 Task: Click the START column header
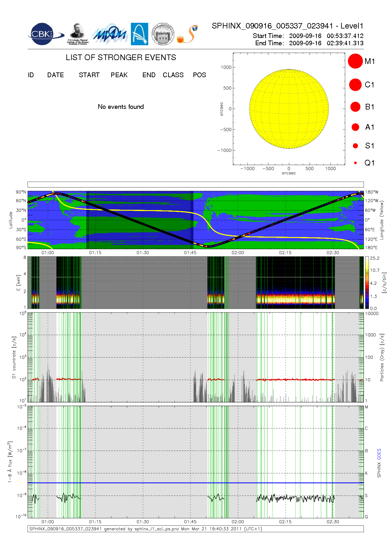click(x=89, y=75)
